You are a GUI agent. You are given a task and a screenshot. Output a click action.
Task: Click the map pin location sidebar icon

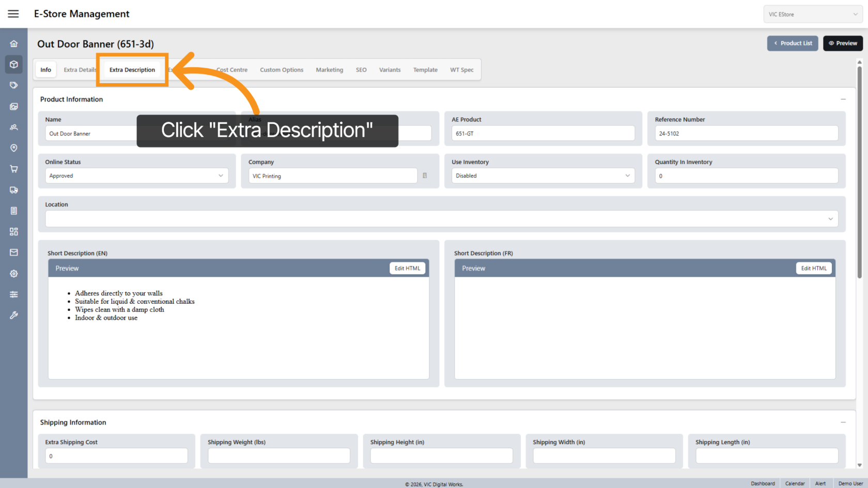tap(14, 148)
